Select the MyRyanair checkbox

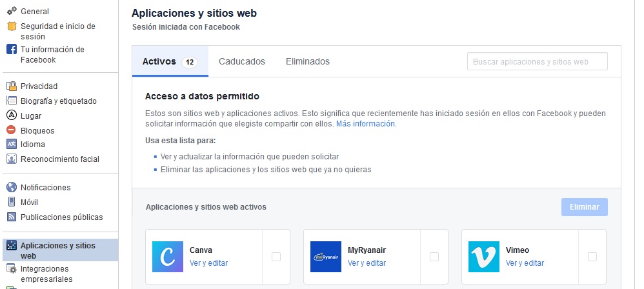434,257
